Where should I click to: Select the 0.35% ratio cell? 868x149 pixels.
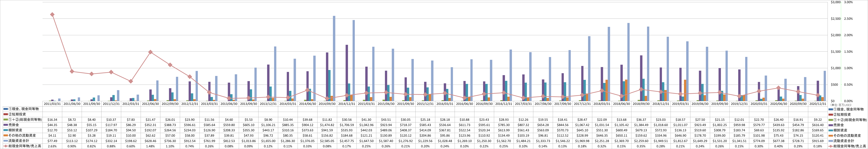click(641, 146)
